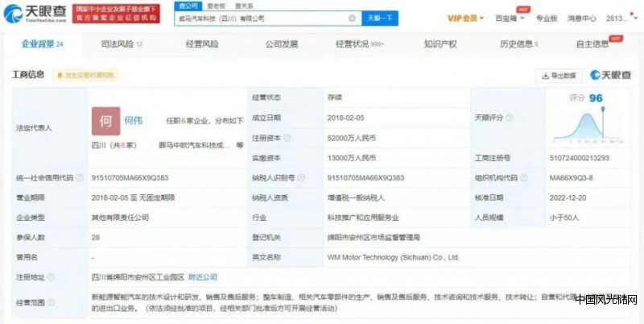The width and height of the screenshot is (644, 324).
Task: Switch to the 公司发展 tab
Action: (281, 44)
